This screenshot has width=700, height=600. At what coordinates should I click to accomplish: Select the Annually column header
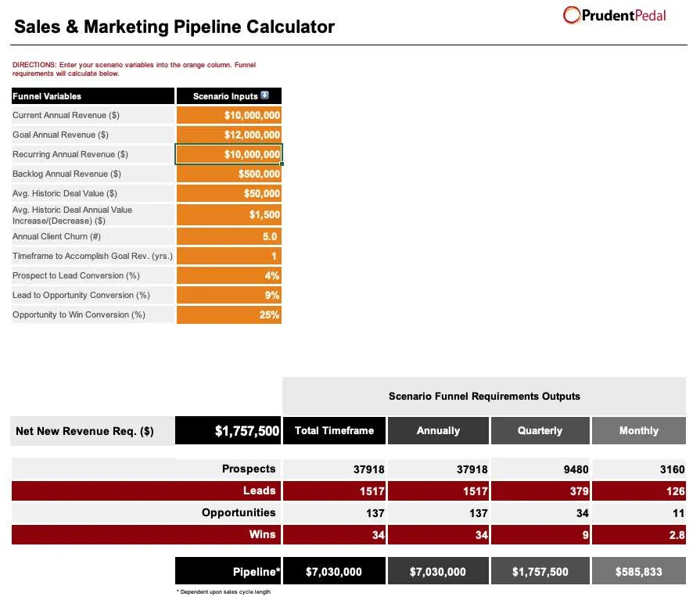tap(438, 430)
